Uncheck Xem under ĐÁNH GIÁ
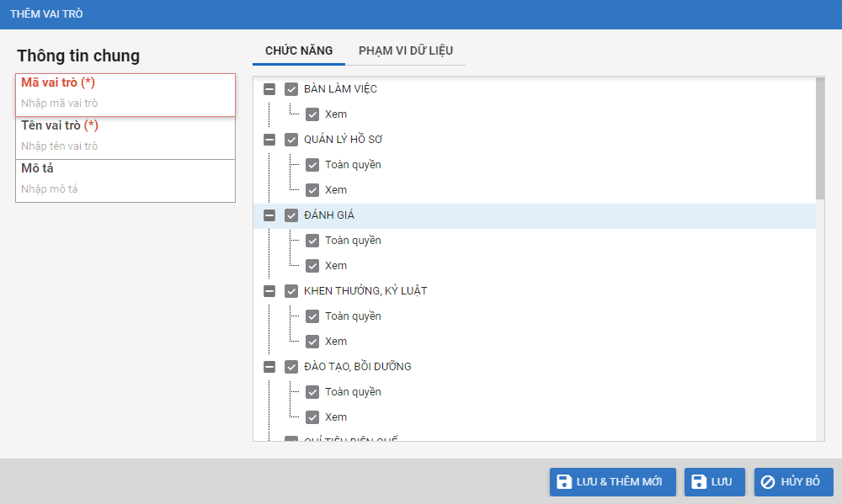842x504 pixels. (312, 266)
